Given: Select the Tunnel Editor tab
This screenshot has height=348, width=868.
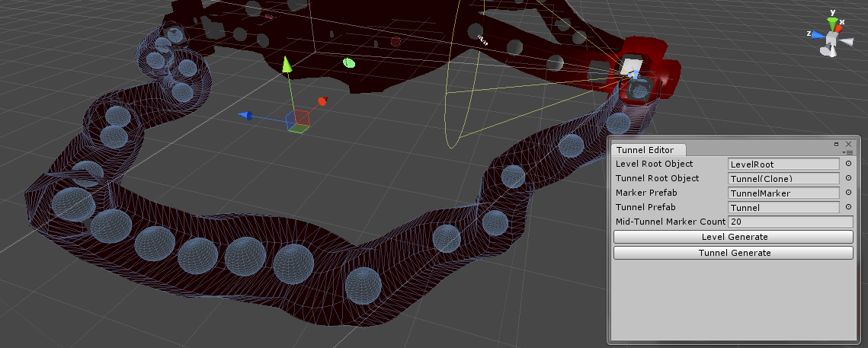Looking at the screenshot, I should point(649,150).
